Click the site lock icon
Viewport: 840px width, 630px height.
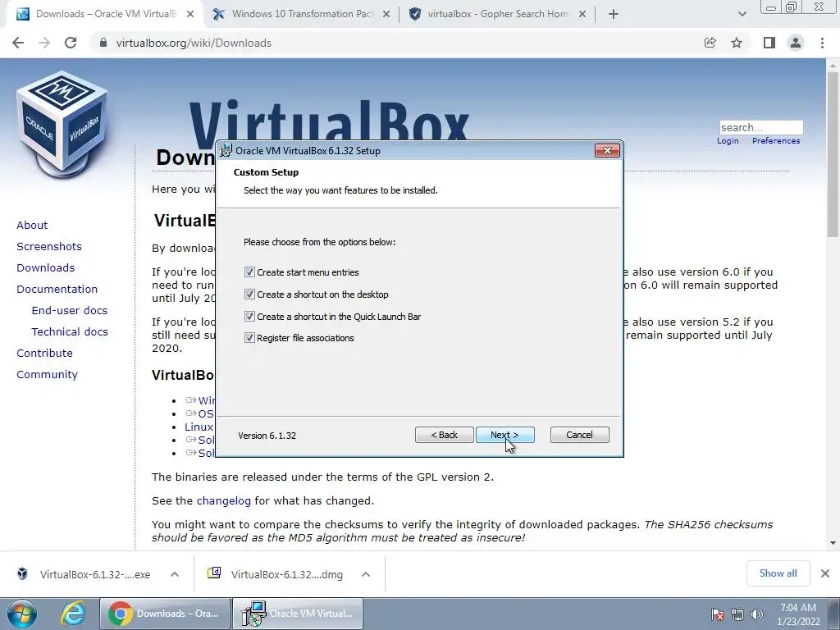[103, 43]
